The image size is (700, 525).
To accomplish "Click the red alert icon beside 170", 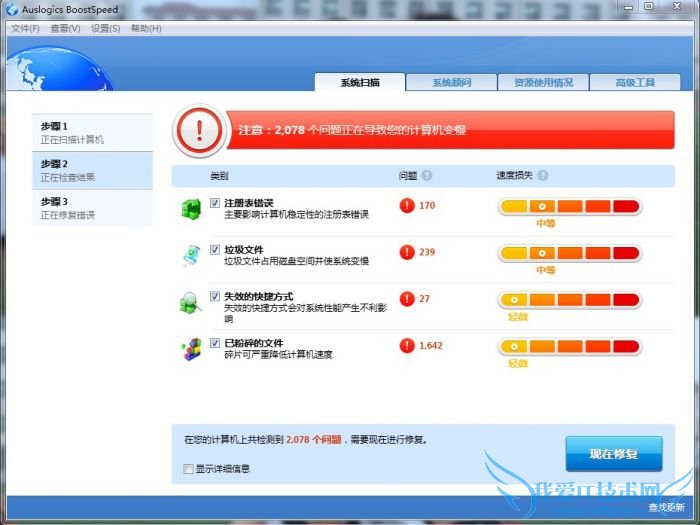I will point(407,205).
